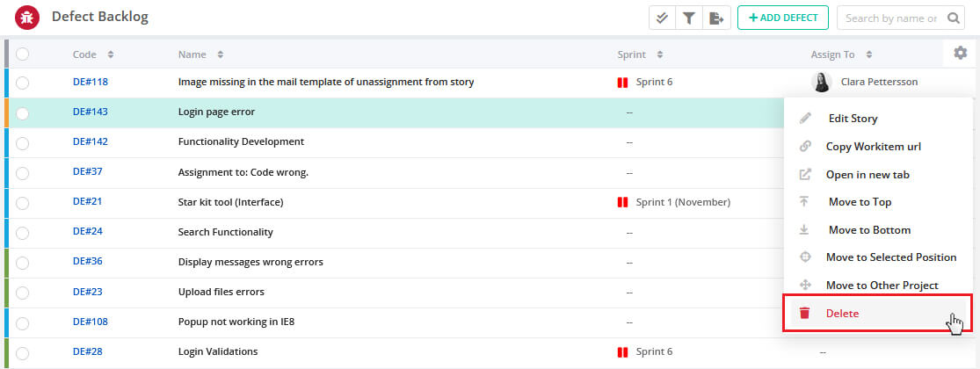
Task: Click the ADD DEFECT button
Action: [x=783, y=18]
